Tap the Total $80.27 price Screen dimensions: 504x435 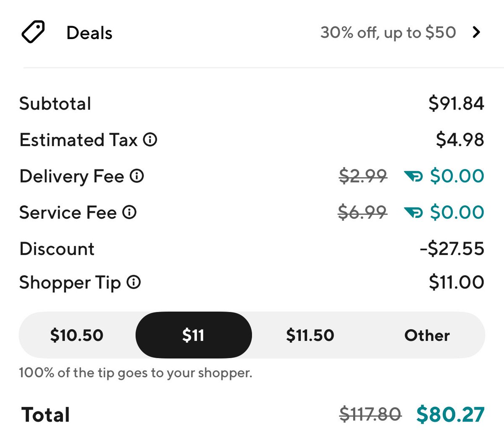coord(451,414)
